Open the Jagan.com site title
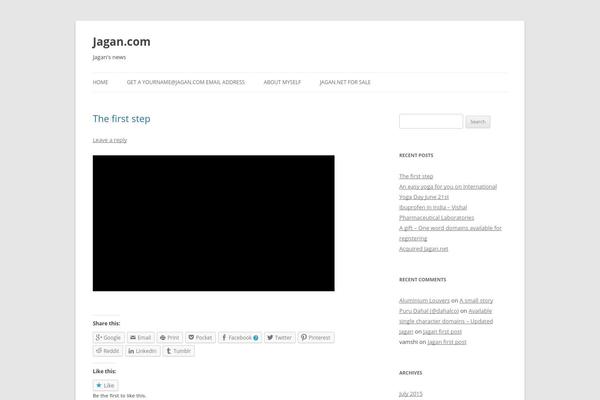The width and height of the screenshot is (600, 400). pos(121,42)
